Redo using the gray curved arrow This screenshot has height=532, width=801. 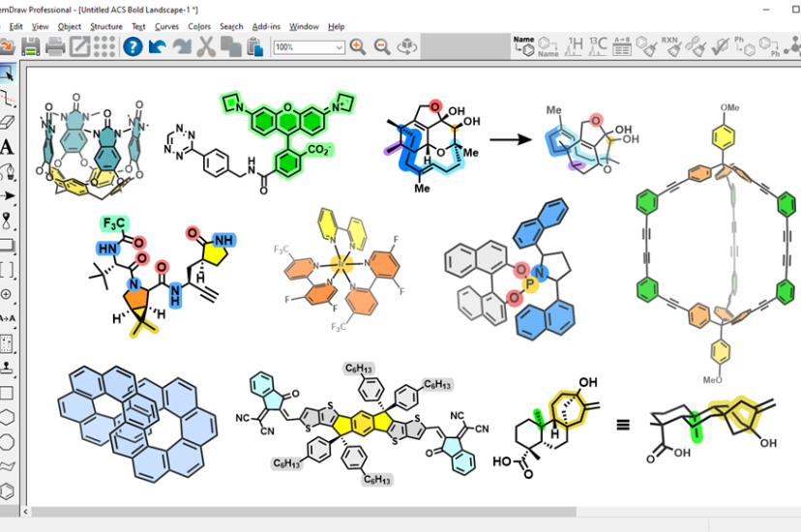[x=182, y=47]
